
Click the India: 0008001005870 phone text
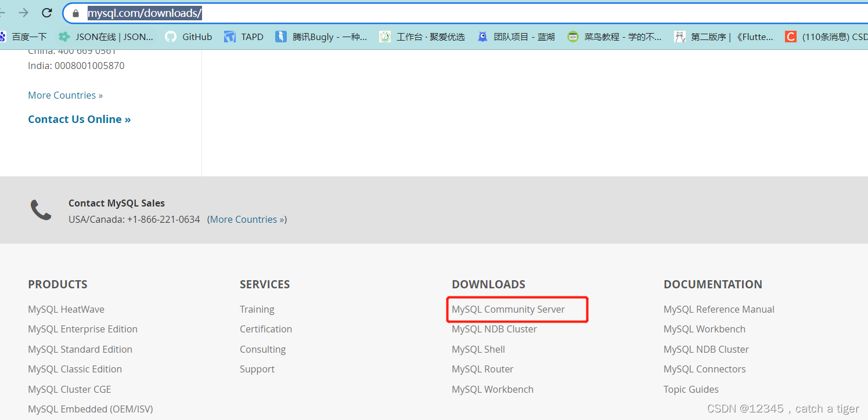pos(76,66)
